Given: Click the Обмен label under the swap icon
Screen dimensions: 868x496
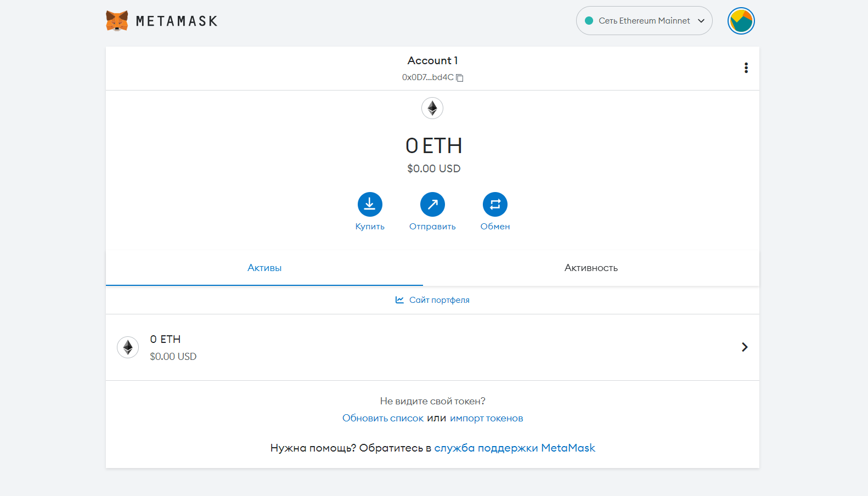Looking at the screenshot, I should coord(495,227).
